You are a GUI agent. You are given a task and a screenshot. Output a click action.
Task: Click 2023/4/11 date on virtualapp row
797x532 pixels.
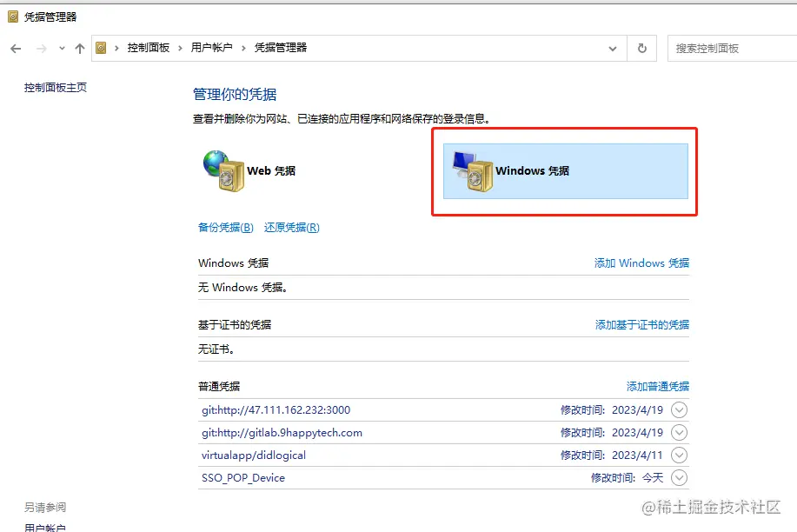point(637,456)
